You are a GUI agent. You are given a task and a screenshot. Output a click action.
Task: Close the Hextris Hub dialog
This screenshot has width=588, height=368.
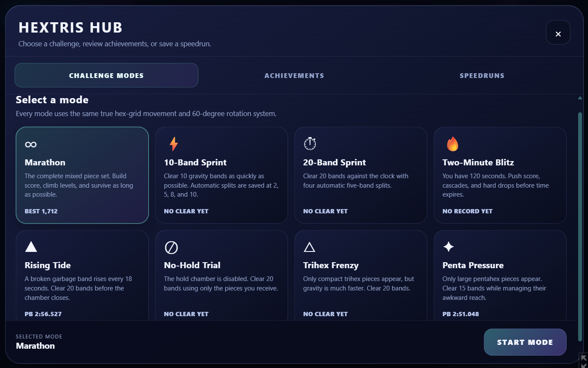point(558,33)
